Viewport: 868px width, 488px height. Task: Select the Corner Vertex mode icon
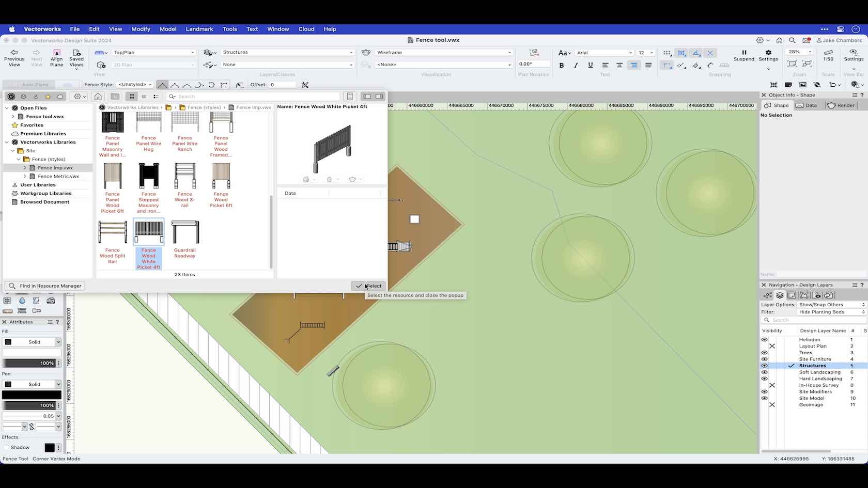coord(162,85)
